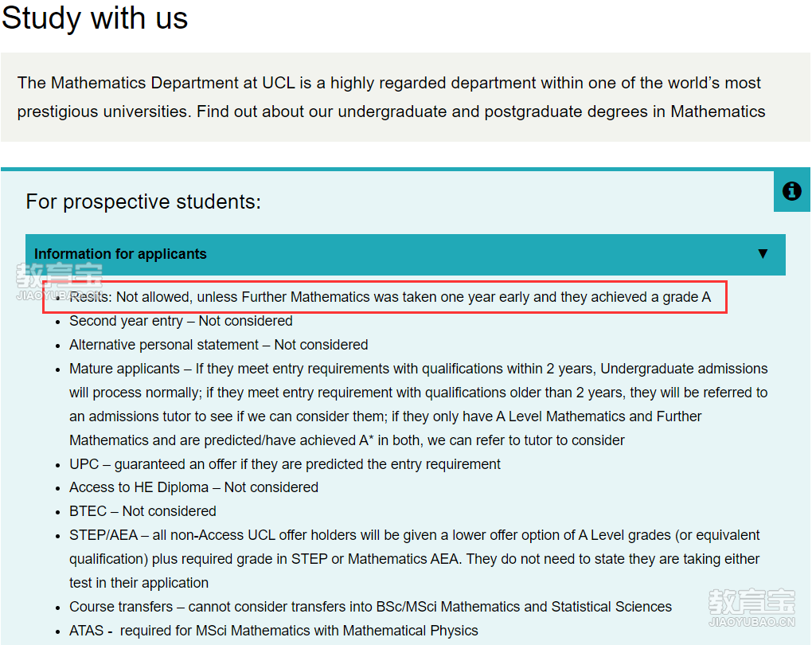Toggle the Information for applicants accordion header
The height and width of the screenshot is (645, 812).
click(405, 254)
